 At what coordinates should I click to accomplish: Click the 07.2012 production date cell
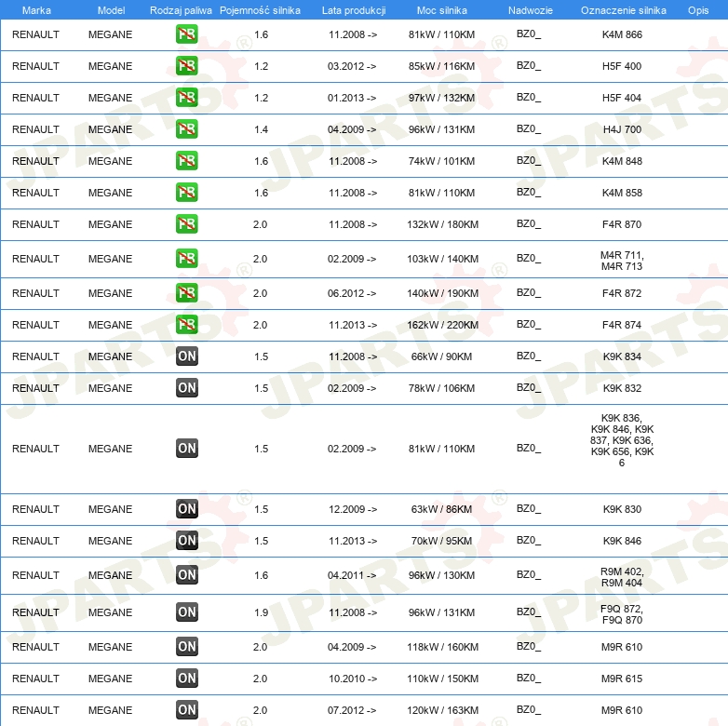click(352, 710)
